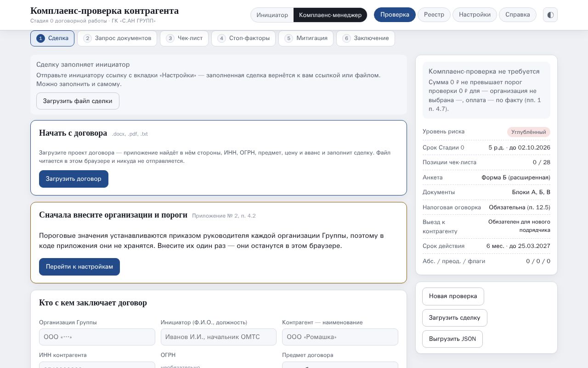Go to step 6 Заключение
588x368 pixels.
tap(366, 38)
